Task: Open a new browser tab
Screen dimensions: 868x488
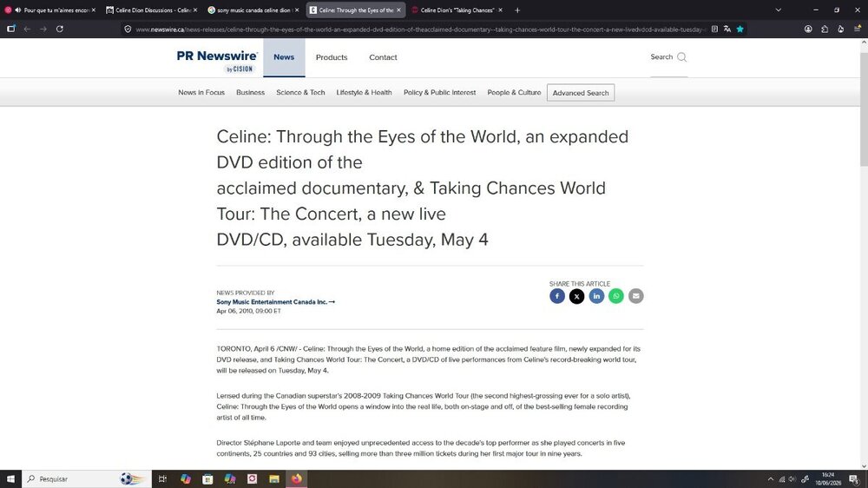Action: (517, 10)
